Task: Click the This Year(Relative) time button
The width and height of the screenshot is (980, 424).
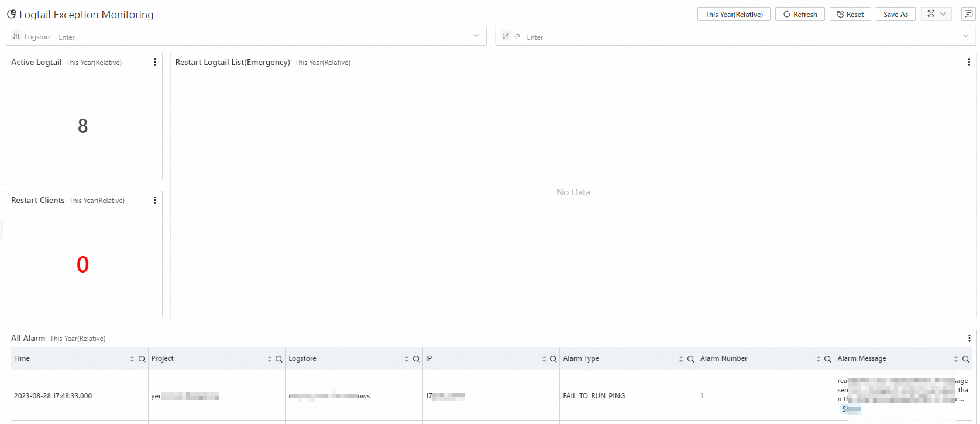Action: point(734,14)
